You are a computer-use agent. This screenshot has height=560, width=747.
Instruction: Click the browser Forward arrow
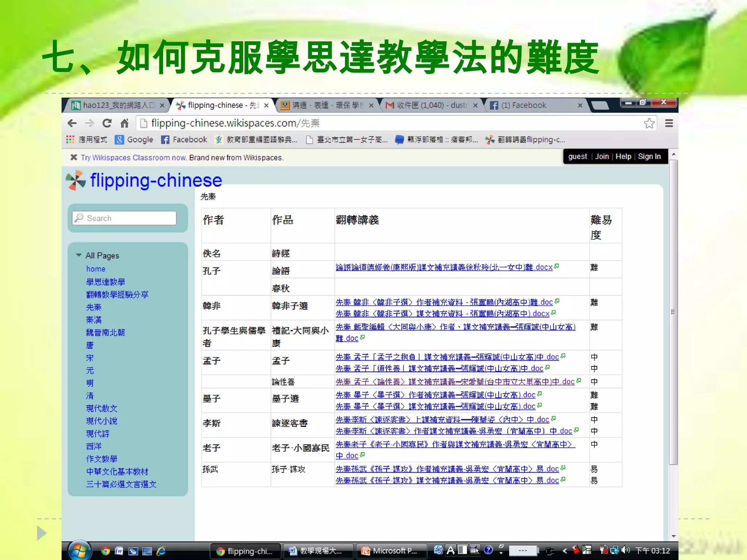89,123
